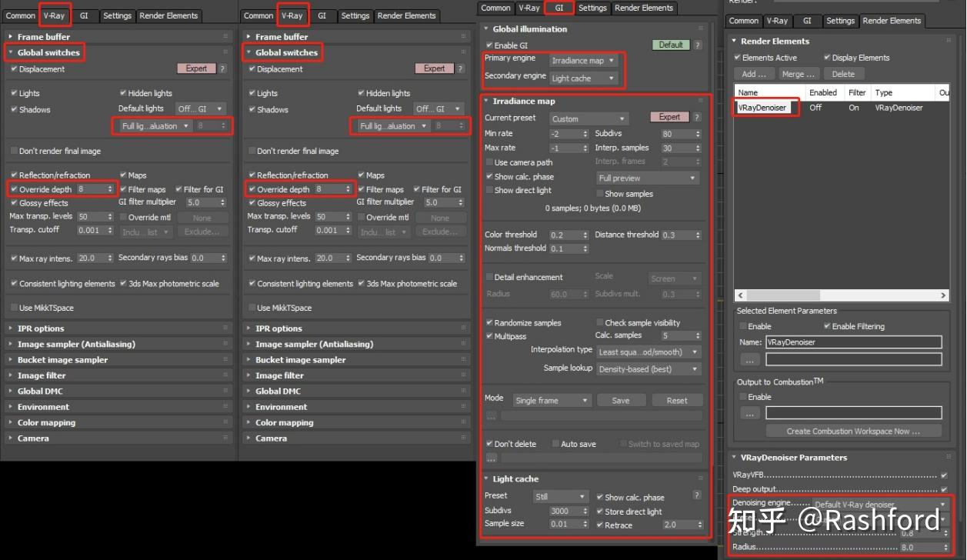Toggle the Enable GI checkbox
This screenshot has width=967, height=560.
tap(489, 45)
